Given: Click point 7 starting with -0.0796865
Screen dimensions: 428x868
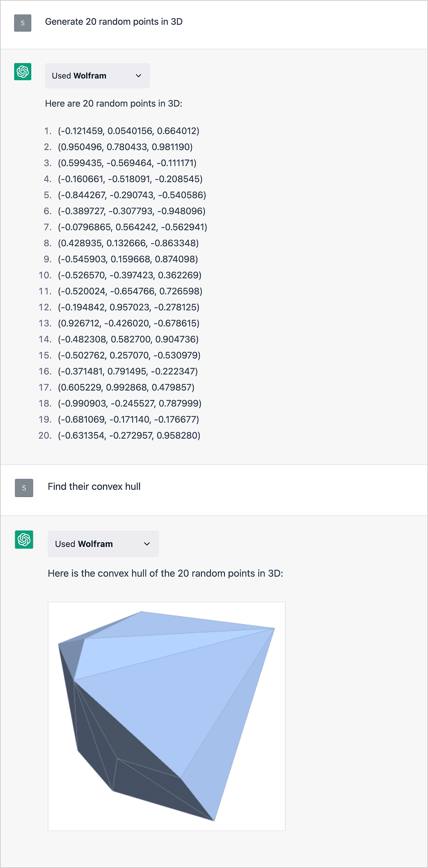Looking at the screenshot, I should pos(132,227).
